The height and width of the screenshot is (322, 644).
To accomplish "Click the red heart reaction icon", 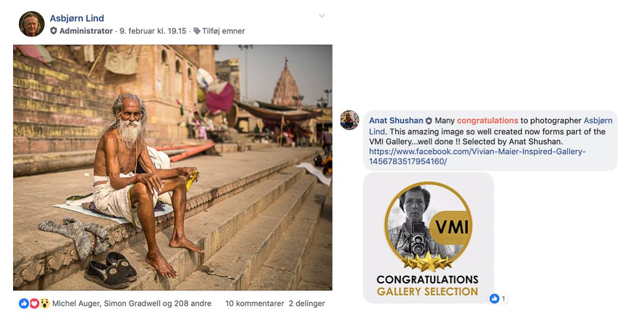I will coord(34,303).
